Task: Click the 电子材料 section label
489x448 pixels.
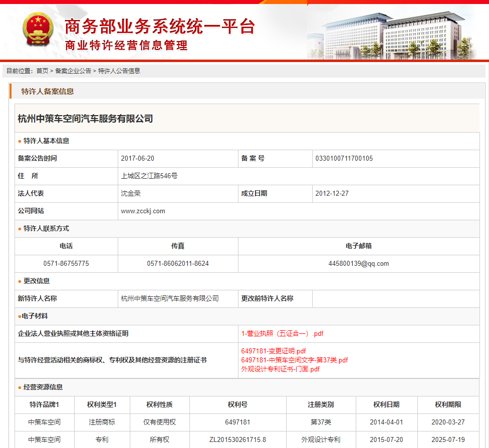Action: [x=35, y=316]
